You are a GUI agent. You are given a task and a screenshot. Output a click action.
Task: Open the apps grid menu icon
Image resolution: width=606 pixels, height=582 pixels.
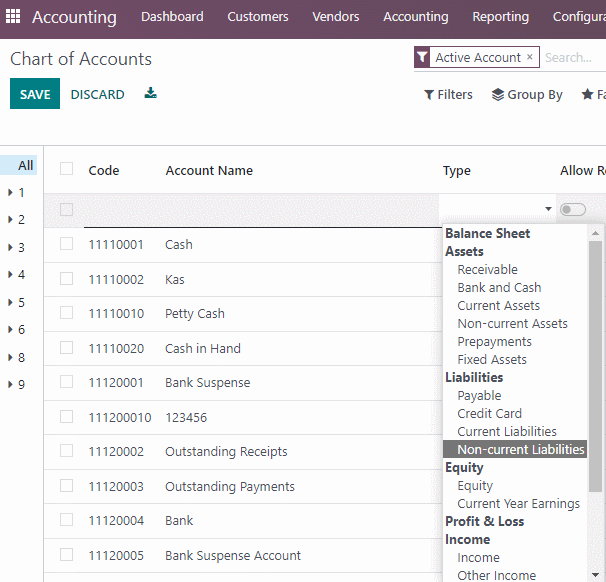13,16
